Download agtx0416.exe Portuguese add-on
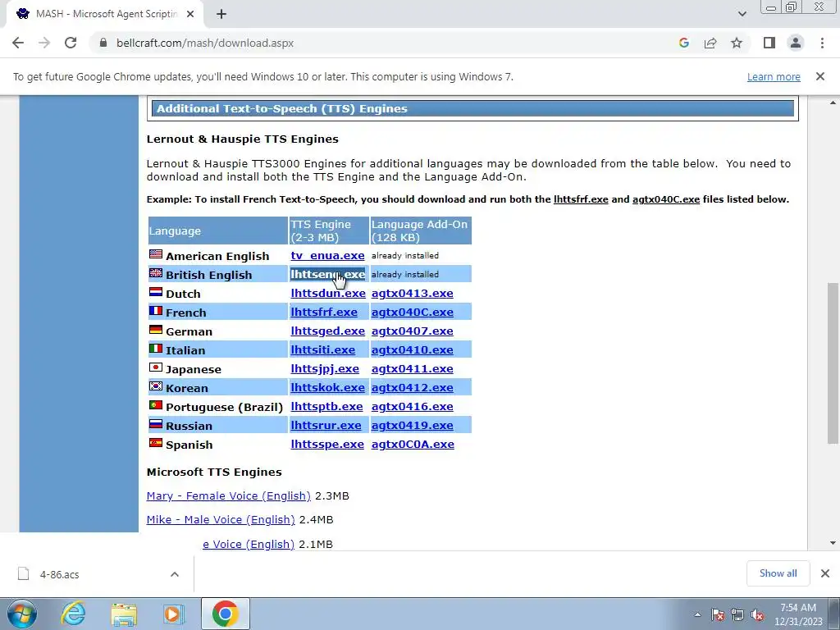The height and width of the screenshot is (630, 840). (x=412, y=407)
